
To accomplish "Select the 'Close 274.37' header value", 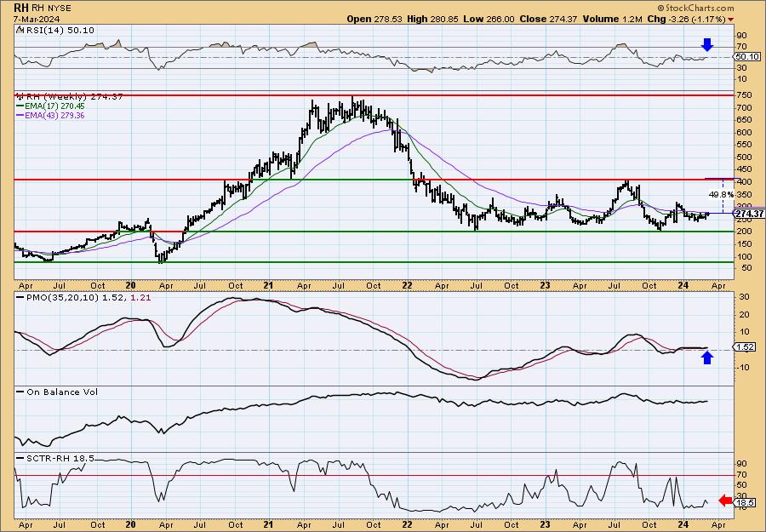I will pos(548,19).
